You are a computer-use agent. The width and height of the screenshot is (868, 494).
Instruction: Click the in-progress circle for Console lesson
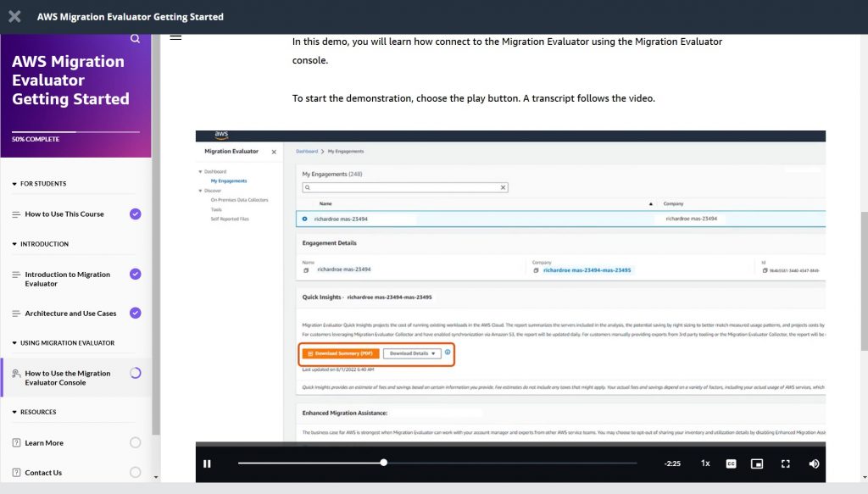pos(135,373)
